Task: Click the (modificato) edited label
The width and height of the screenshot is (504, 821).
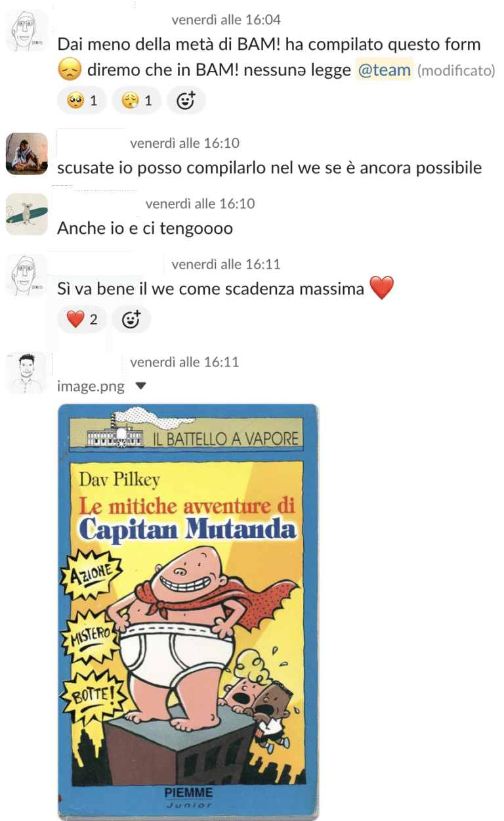Action: point(456,70)
